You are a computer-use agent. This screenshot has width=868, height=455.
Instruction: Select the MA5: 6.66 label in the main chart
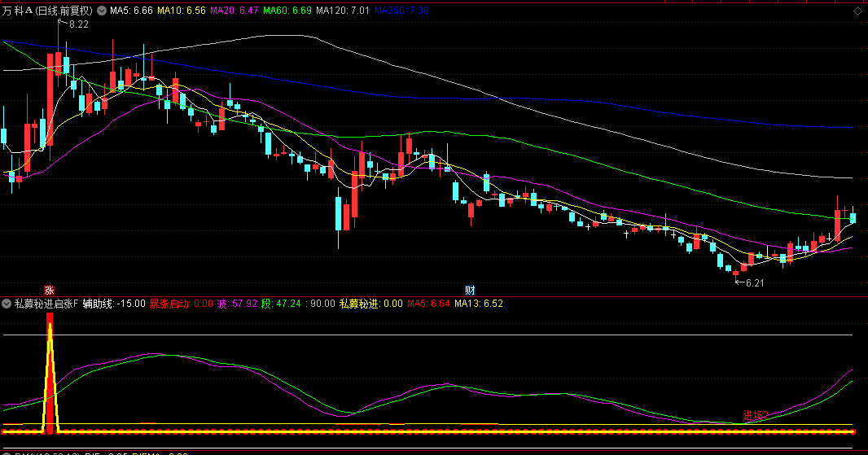(131, 11)
